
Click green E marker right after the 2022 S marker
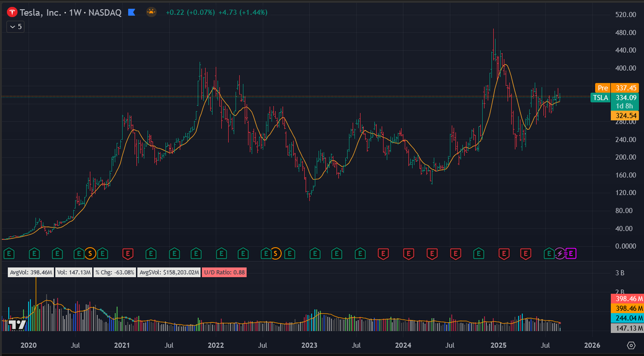pyautogui.click(x=290, y=252)
